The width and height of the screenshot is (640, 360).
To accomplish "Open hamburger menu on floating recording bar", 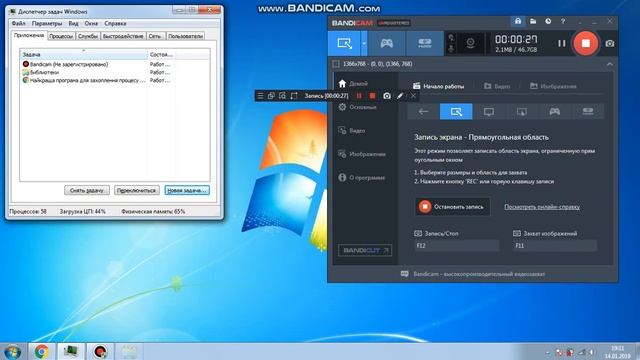I will 260,96.
